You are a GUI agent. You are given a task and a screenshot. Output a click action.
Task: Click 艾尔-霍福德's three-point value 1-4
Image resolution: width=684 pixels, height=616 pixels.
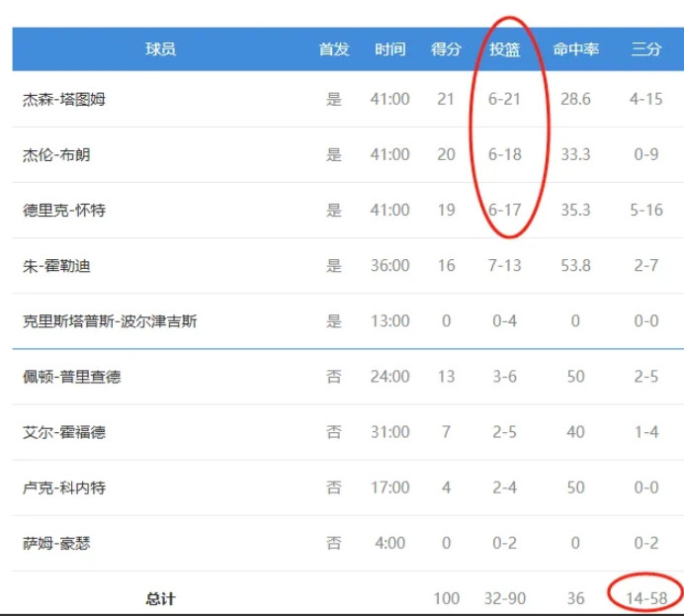(646, 432)
